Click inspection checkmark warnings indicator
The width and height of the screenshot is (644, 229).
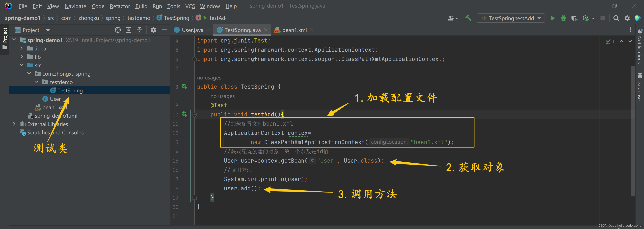[x=610, y=42]
